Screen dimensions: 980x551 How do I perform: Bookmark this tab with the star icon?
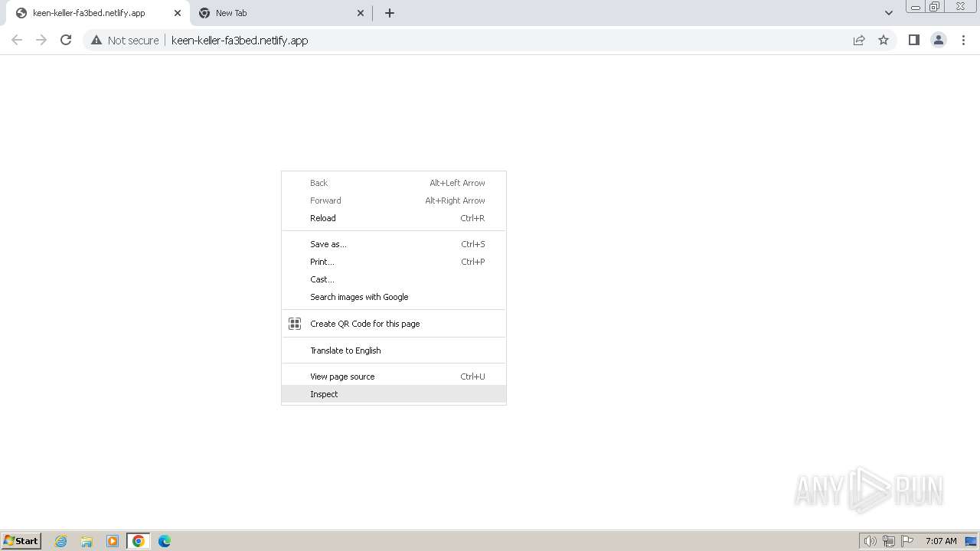click(884, 40)
